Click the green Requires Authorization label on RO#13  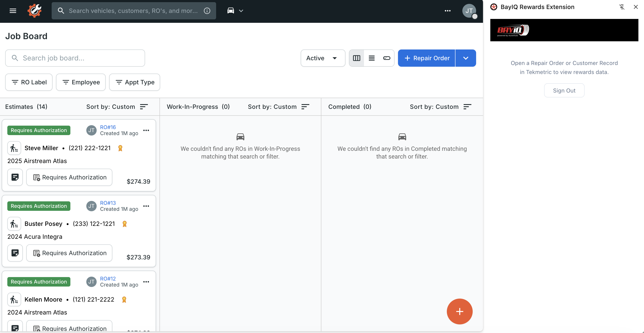click(39, 206)
